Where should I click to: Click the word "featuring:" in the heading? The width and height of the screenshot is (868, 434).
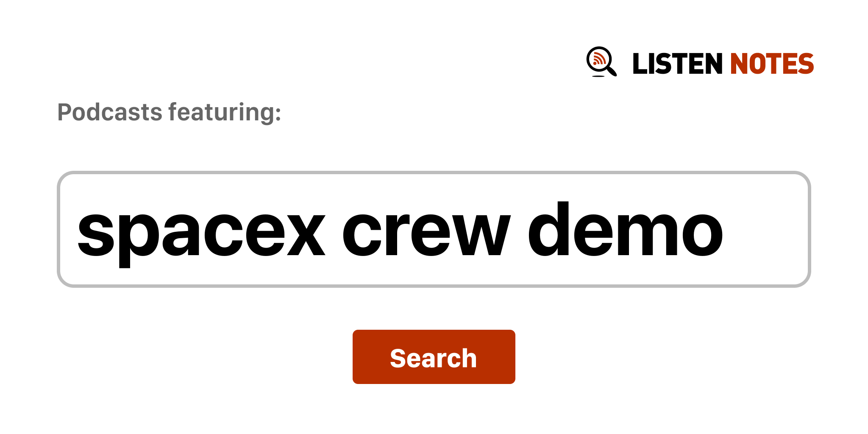(x=225, y=112)
